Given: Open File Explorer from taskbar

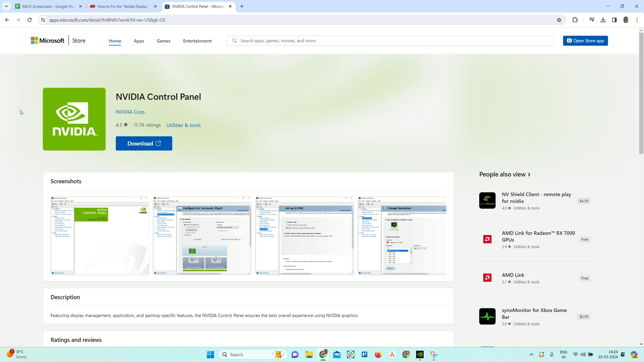Looking at the screenshot, I should (x=309, y=354).
